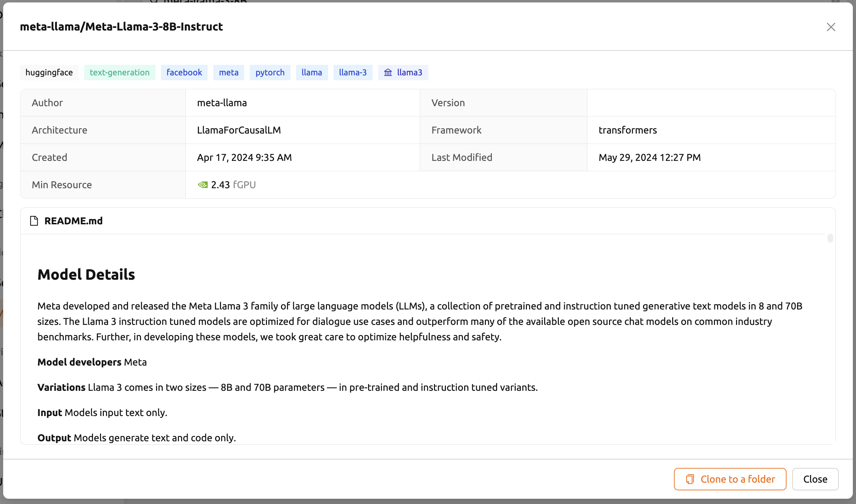The image size is (856, 504).
Task: Click the Min Resource label cell
Action: [x=103, y=185]
